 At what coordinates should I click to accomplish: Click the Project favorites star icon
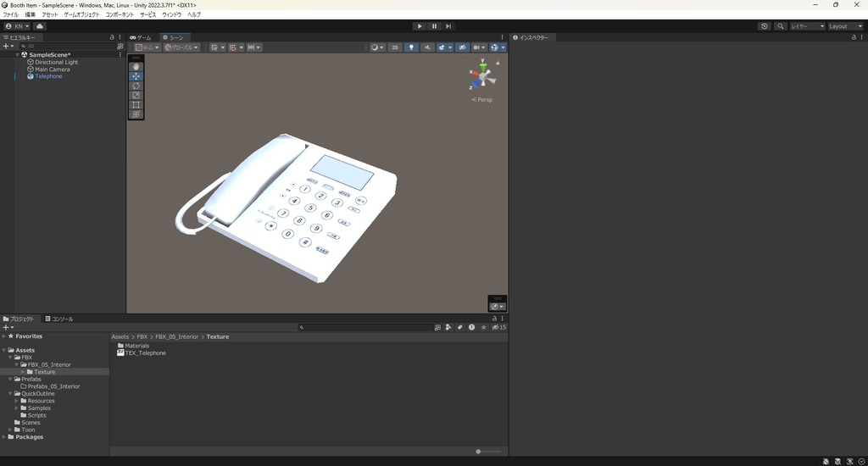(x=483, y=327)
